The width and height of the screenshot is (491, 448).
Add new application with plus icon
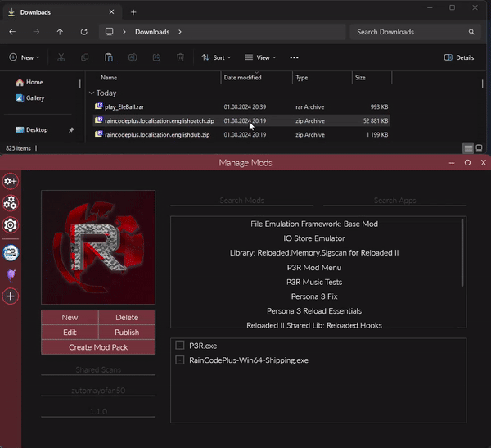coord(11,296)
